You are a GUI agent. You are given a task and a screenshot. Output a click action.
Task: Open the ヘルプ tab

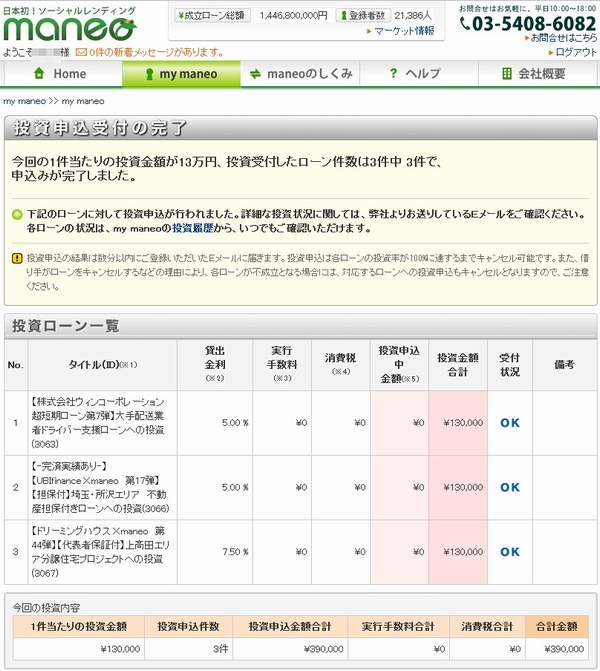pyautogui.click(x=419, y=74)
